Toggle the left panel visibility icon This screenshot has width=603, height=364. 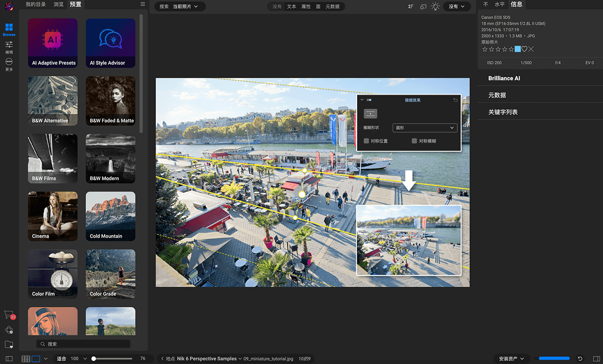click(x=9, y=358)
